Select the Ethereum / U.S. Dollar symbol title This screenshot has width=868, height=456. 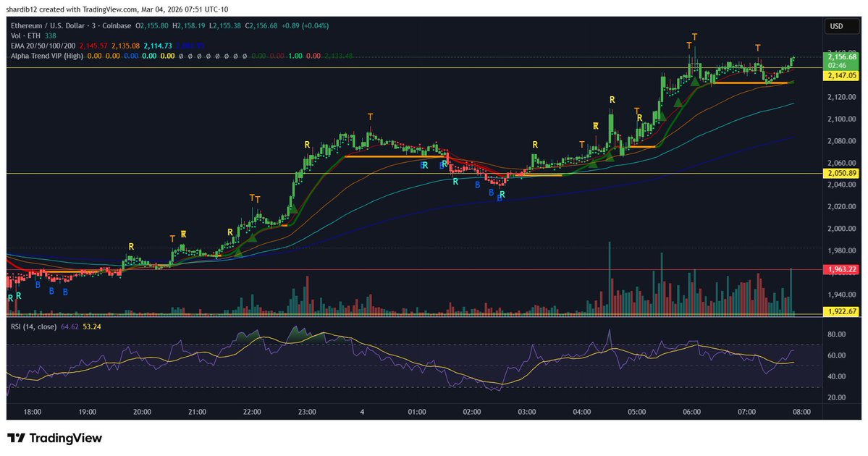[72, 25]
